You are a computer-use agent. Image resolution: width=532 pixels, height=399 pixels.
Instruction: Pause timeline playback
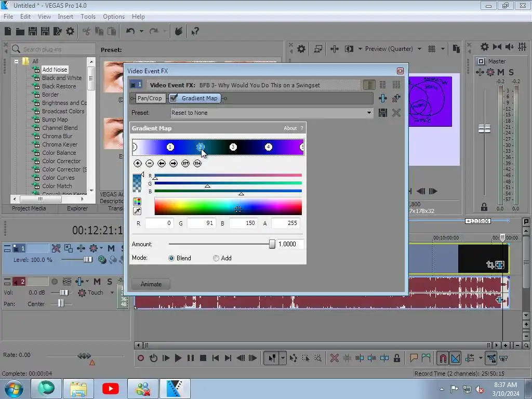click(190, 358)
